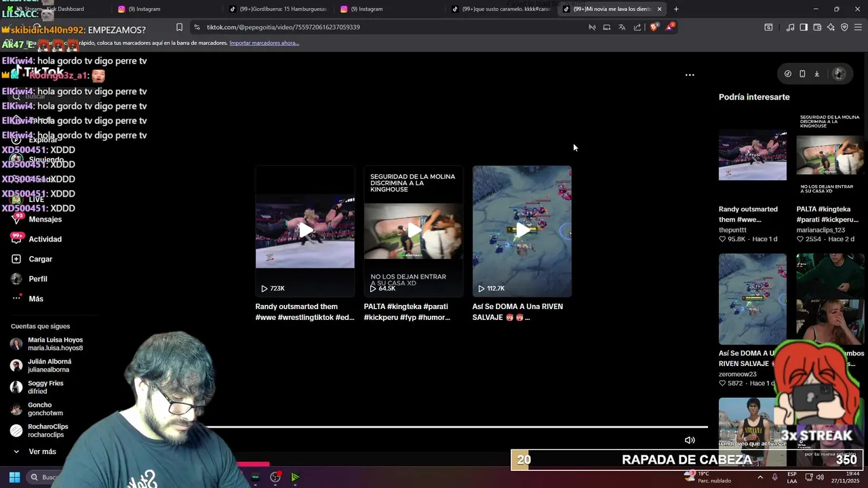868x488 pixels.
Task: Play the Randy outsmarted them wrestling video
Action: (x=305, y=231)
